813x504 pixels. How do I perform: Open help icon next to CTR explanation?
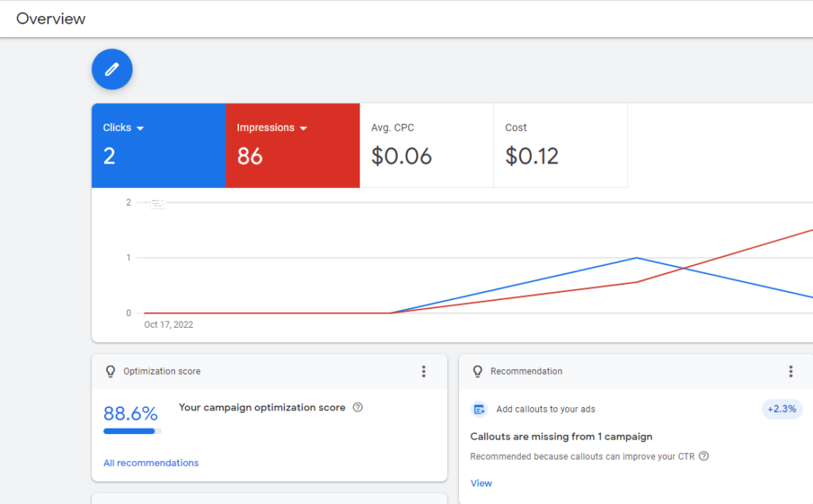click(x=703, y=456)
